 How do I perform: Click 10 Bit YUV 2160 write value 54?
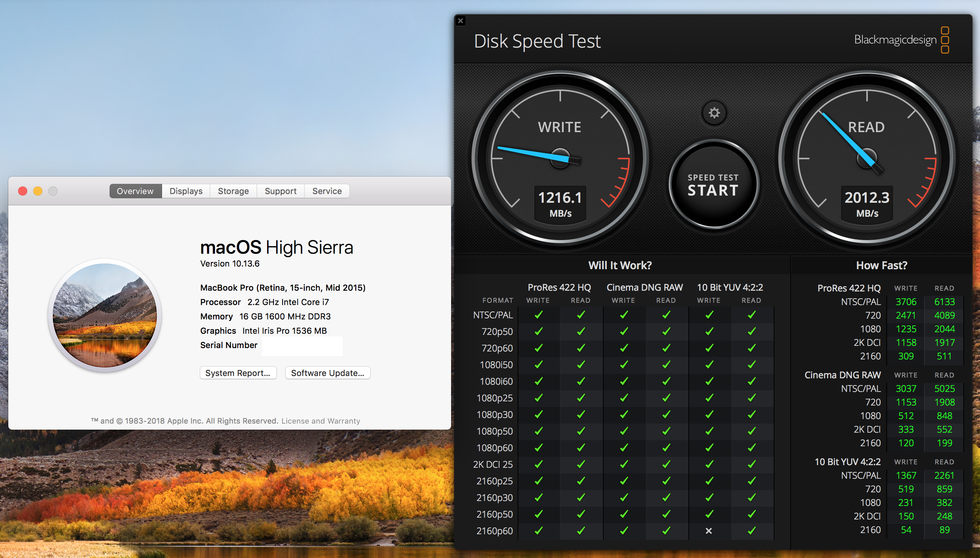tap(906, 530)
